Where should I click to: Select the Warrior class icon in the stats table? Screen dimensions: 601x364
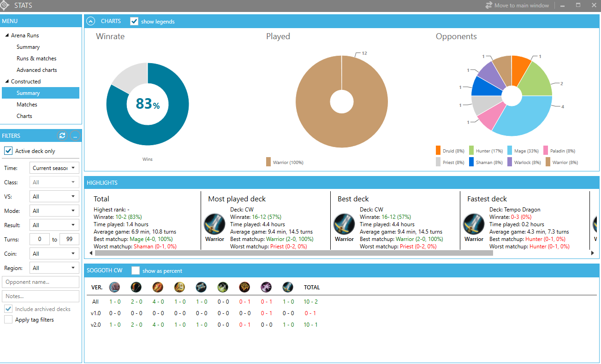click(x=288, y=287)
